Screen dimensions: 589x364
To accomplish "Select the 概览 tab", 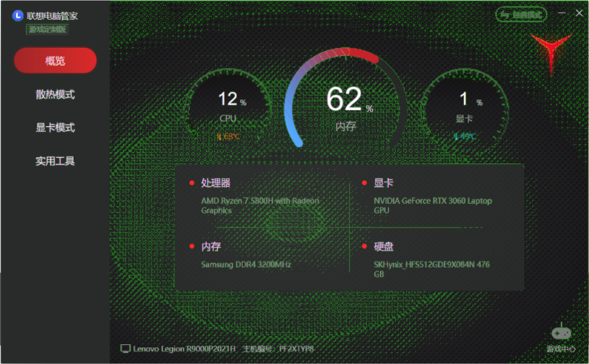I will pyautogui.click(x=55, y=61).
